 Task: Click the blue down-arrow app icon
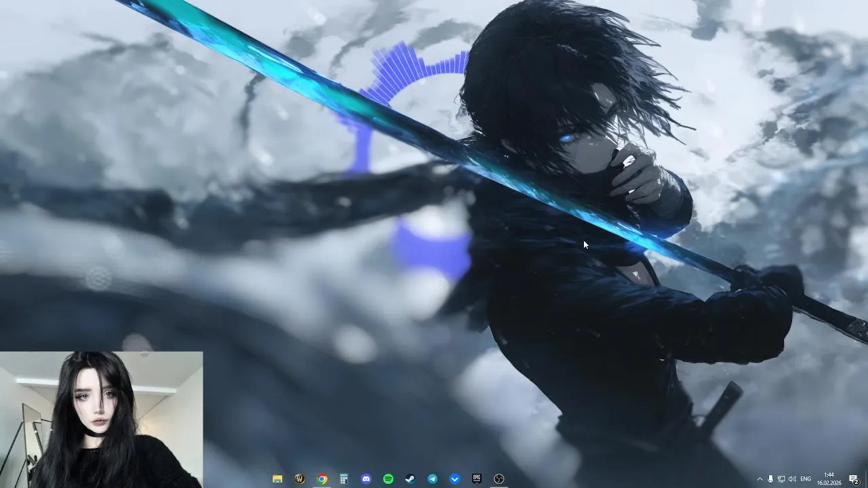pos(455,479)
